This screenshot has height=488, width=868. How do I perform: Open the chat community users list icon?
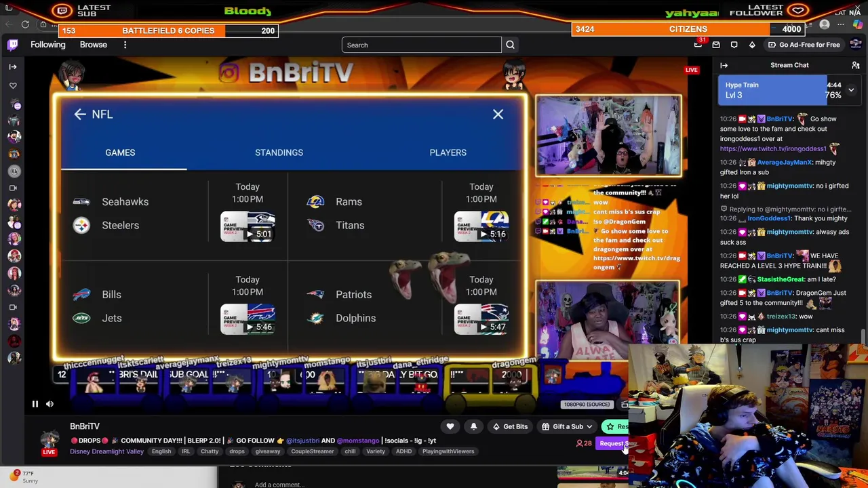coord(856,65)
